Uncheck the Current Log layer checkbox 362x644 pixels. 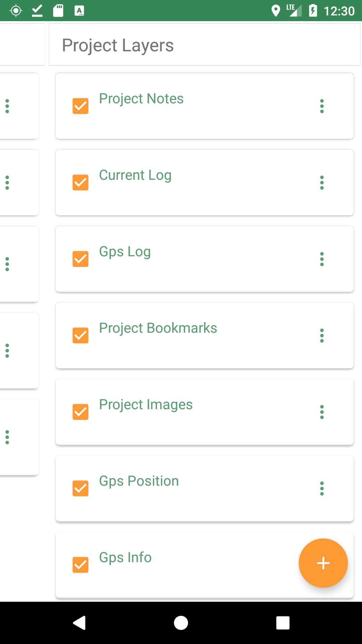(x=80, y=182)
